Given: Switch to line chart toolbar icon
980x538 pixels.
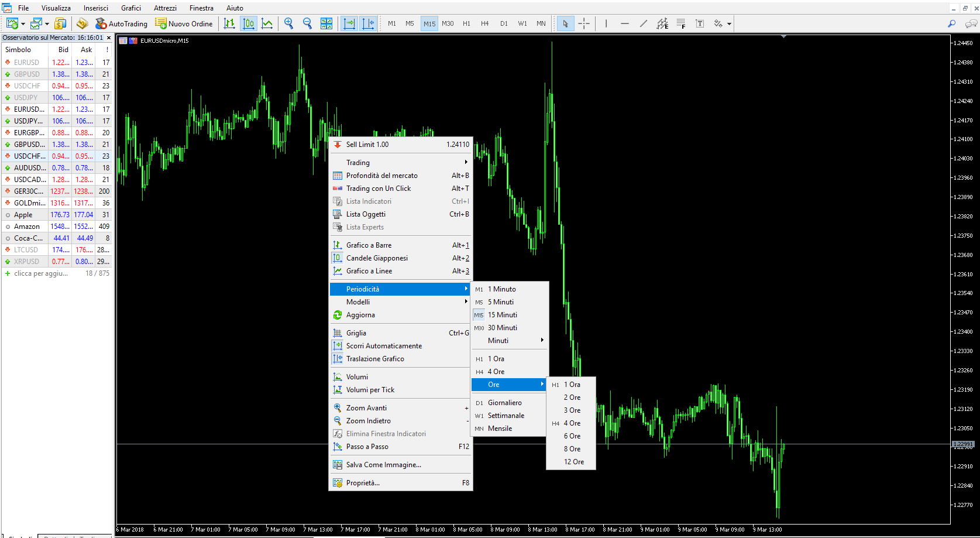Looking at the screenshot, I should pyautogui.click(x=267, y=23).
